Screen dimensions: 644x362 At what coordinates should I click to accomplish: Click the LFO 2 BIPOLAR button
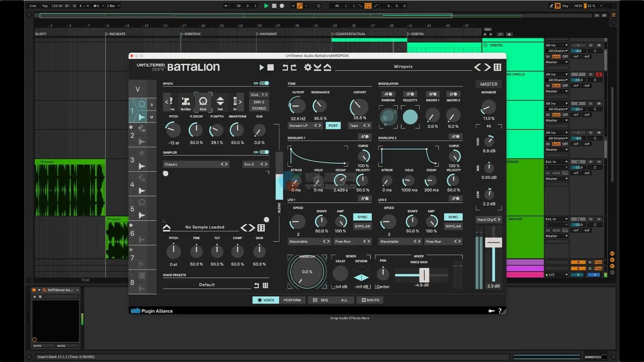point(453,226)
